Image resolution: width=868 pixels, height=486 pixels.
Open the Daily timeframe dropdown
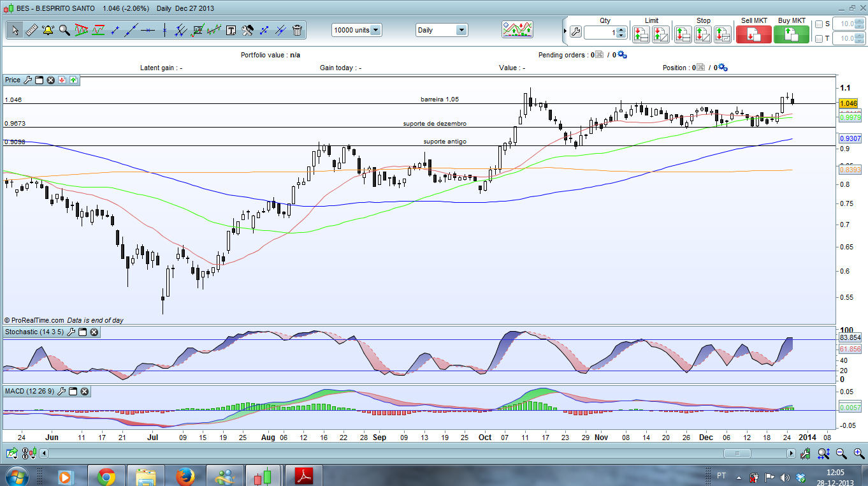461,30
